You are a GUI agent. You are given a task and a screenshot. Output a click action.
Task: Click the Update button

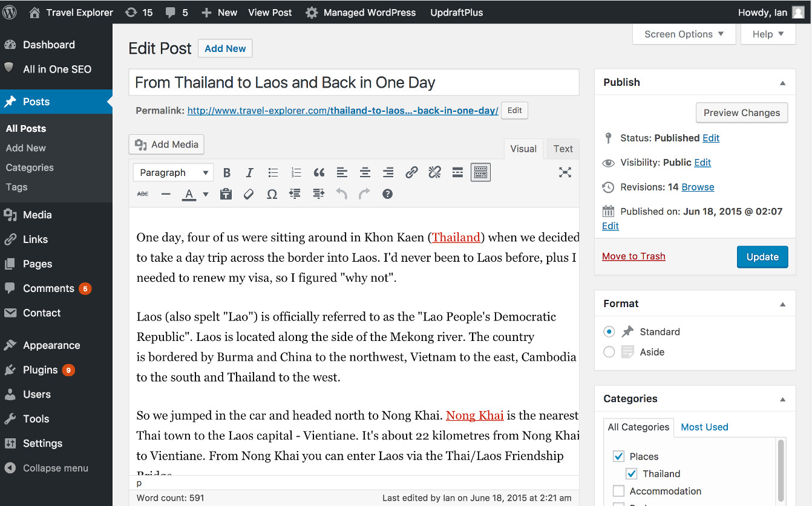coord(762,257)
